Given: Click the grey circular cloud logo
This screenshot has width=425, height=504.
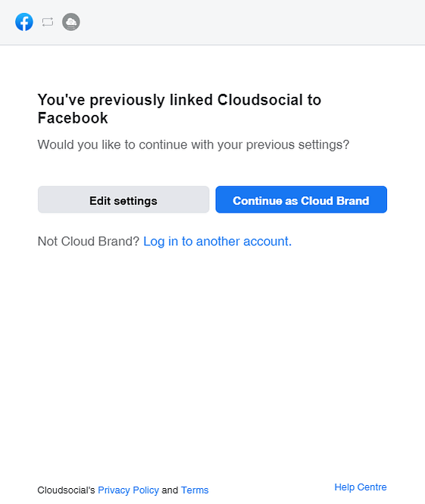Looking at the screenshot, I should 71,22.
